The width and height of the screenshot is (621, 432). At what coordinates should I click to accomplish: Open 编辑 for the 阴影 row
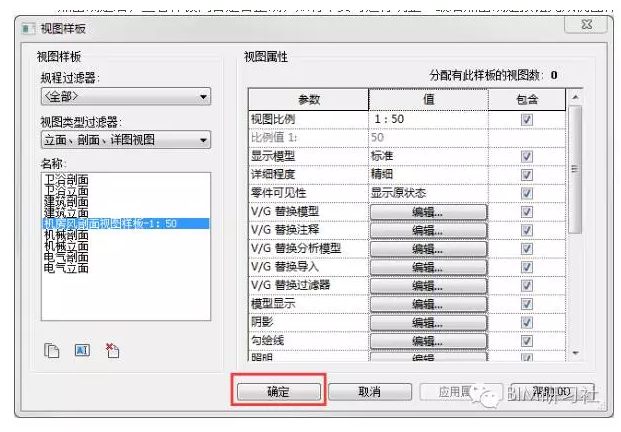(427, 322)
